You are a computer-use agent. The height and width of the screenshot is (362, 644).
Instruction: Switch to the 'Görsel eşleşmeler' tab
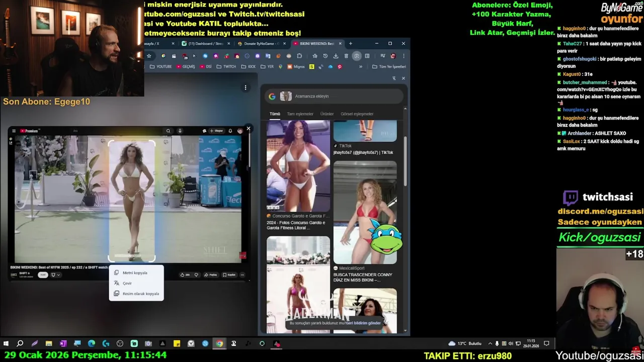[x=357, y=114]
